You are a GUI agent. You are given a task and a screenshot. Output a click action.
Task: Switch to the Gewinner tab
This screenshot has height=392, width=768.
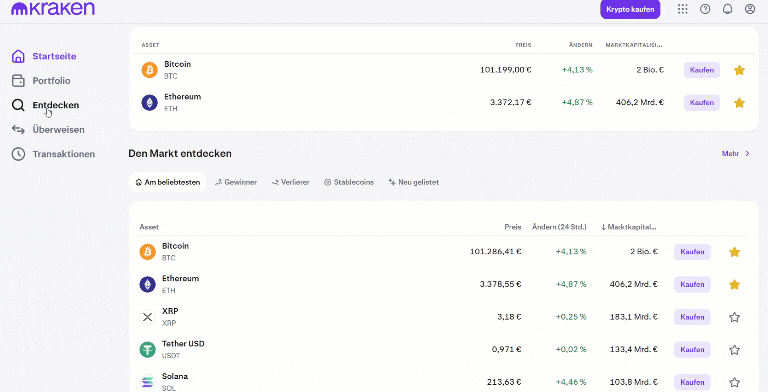[x=236, y=182]
